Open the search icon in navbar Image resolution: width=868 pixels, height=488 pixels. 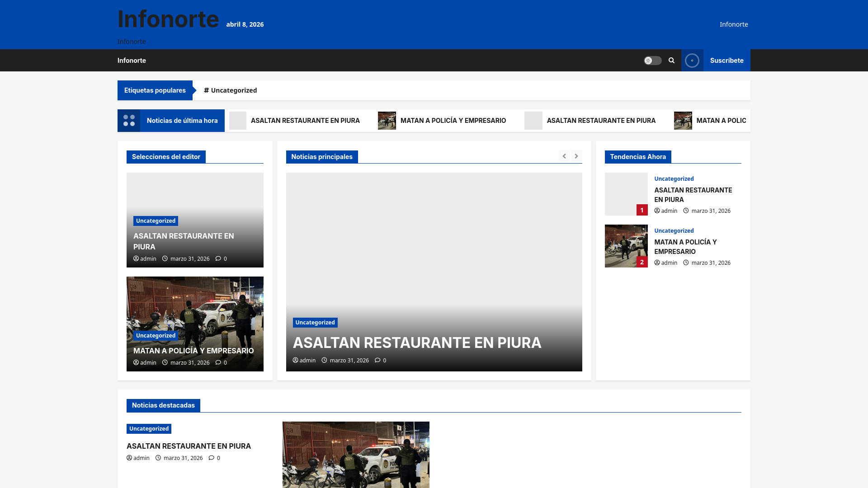tap(671, 61)
